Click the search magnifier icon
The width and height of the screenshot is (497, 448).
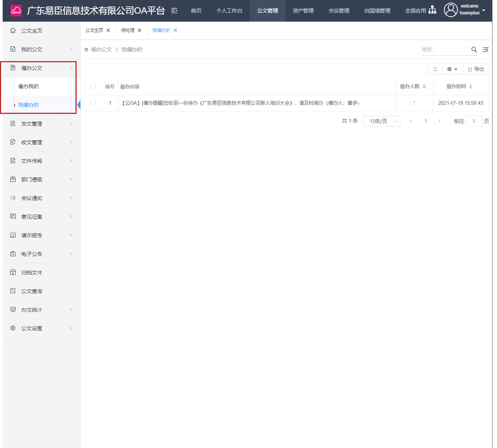(474, 49)
